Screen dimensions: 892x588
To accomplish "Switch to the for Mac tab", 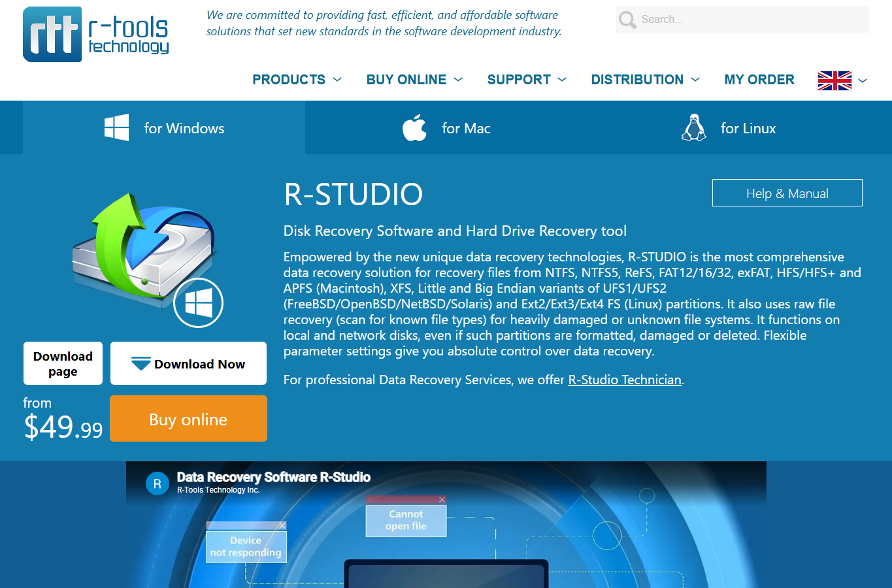I will click(446, 127).
